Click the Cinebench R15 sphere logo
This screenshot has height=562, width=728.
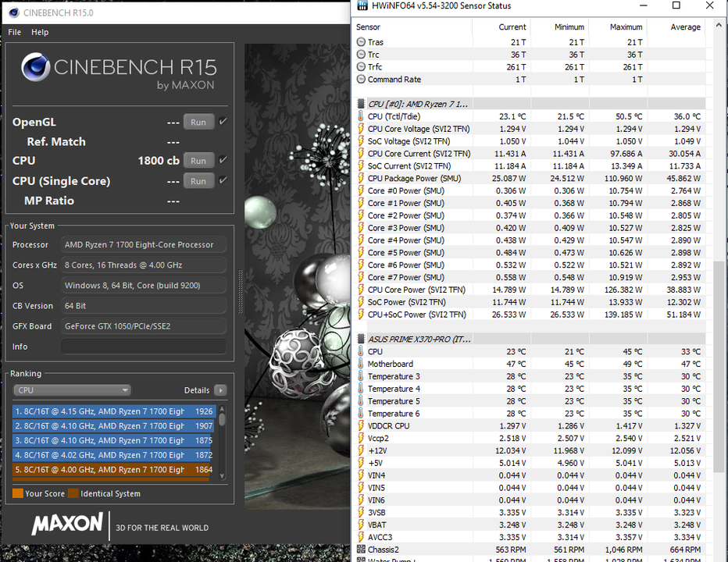35,67
